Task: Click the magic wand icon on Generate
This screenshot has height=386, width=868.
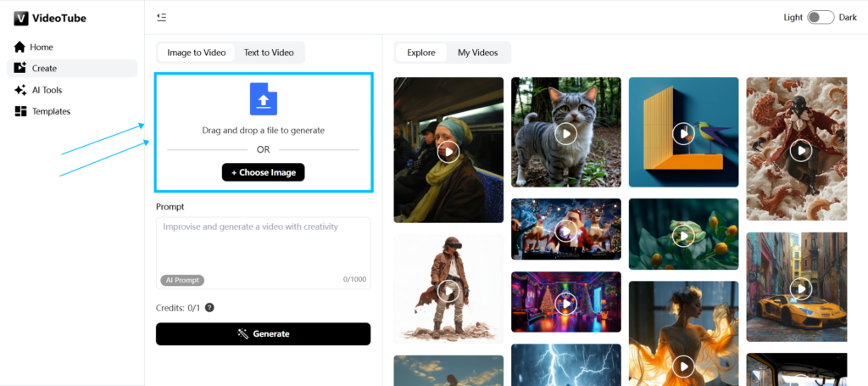Action: pos(242,334)
